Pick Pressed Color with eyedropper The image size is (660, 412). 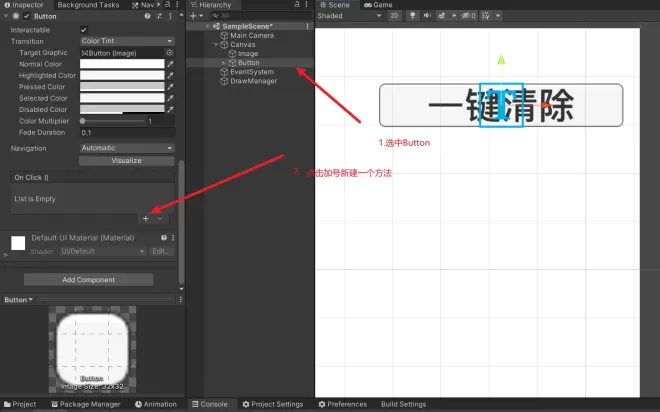coord(170,87)
